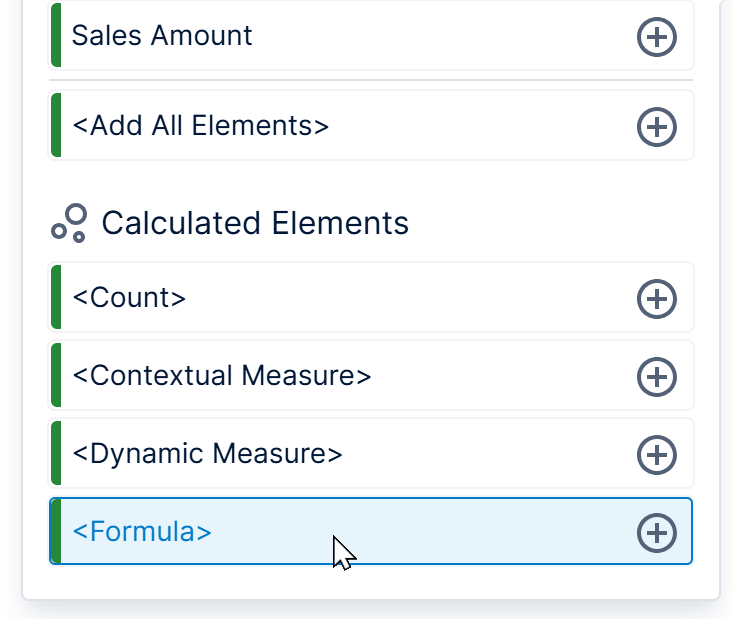
Task: Click green marker beside <Count>
Action: (56, 298)
